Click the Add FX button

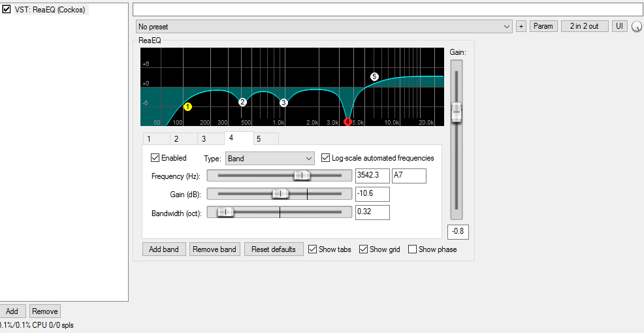tap(12, 311)
